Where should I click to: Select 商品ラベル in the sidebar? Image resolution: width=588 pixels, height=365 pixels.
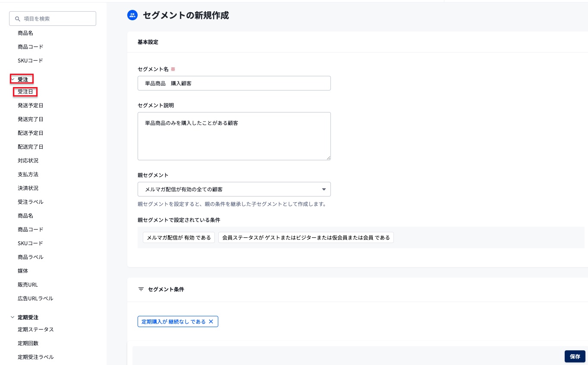[x=31, y=257]
